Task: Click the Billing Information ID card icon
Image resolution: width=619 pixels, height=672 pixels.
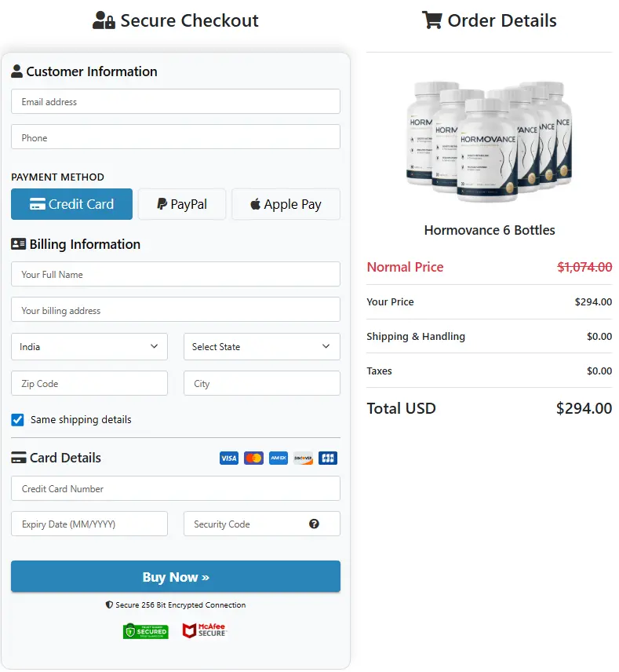Action: [x=18, y=244]
